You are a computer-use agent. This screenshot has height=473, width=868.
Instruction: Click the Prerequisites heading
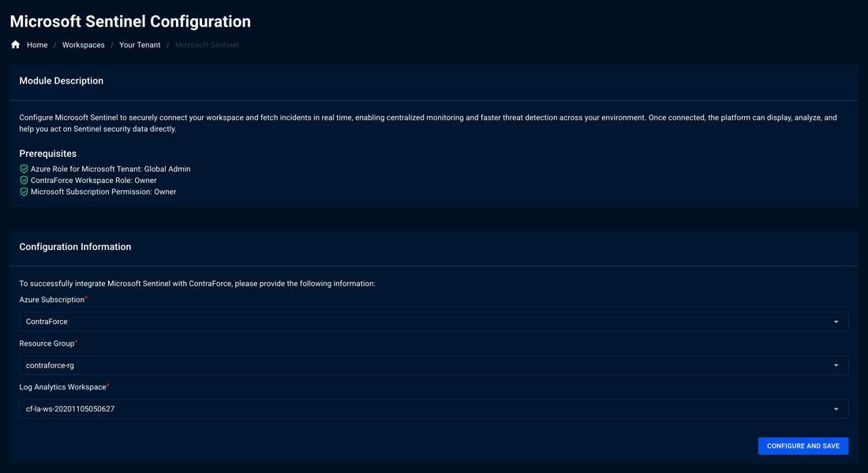tap(47, 154)
